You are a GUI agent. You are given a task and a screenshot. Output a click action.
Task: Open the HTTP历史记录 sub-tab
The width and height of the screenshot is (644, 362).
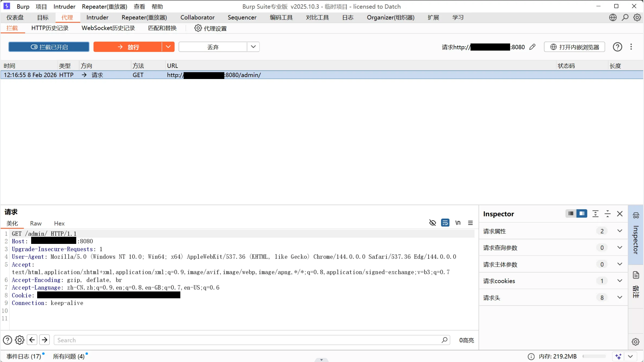point(50,28)
